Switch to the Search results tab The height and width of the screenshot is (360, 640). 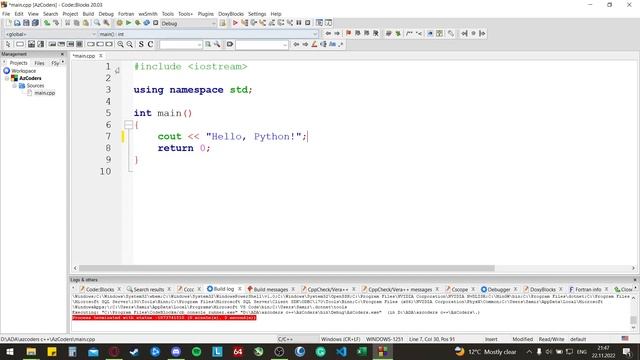[148, 289]
